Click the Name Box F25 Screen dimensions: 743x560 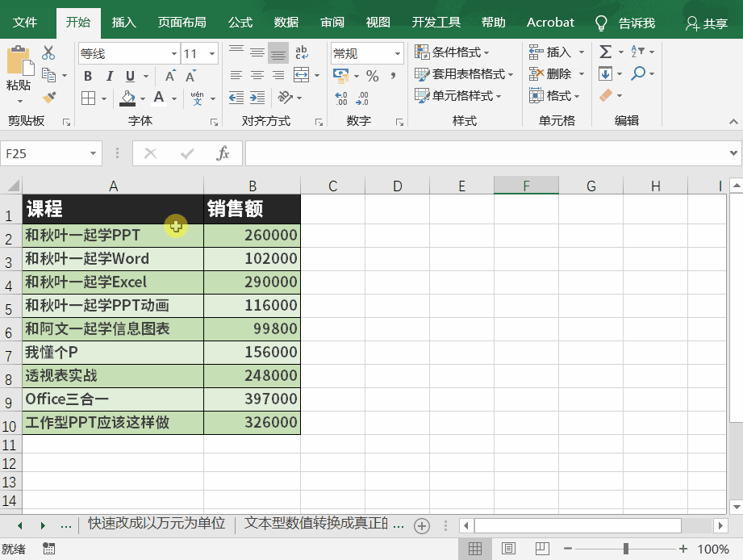tap(45, 153)
